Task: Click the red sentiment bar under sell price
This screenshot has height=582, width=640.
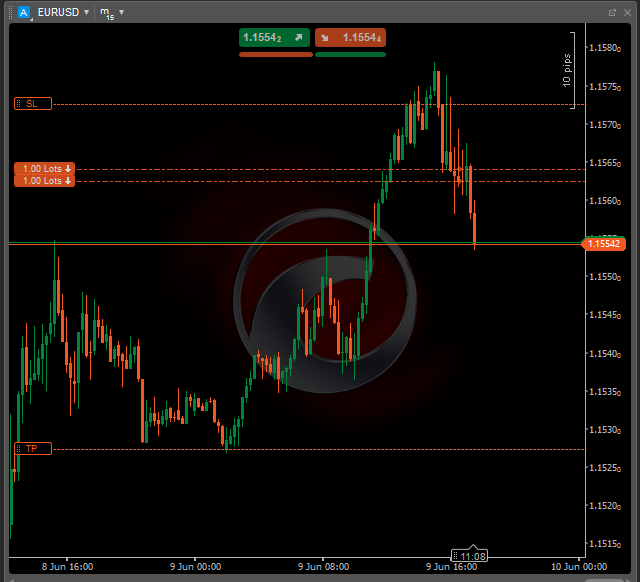Action: pos(276,54)
